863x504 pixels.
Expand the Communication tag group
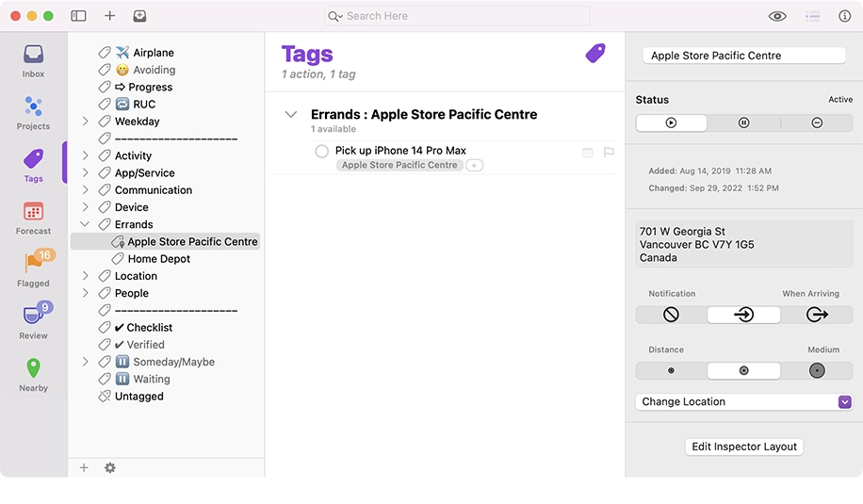(86, 190)
